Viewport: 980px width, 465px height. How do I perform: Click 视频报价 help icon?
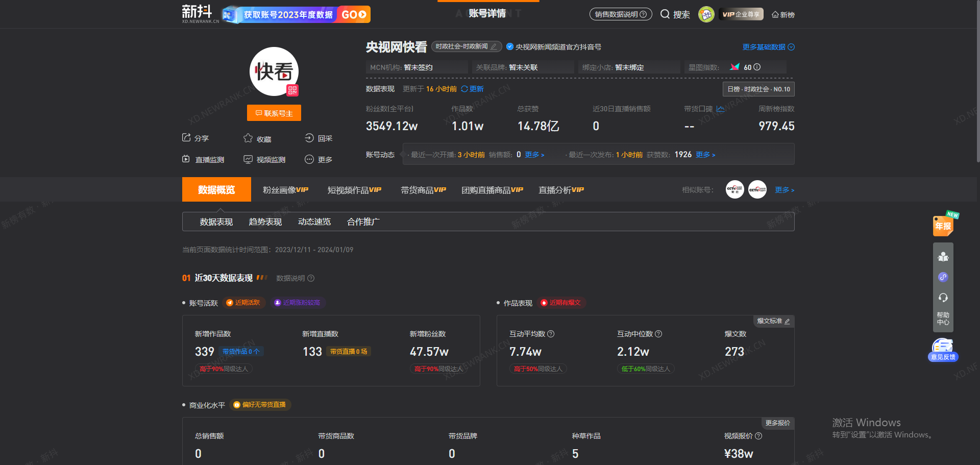(x=758, y=436)
